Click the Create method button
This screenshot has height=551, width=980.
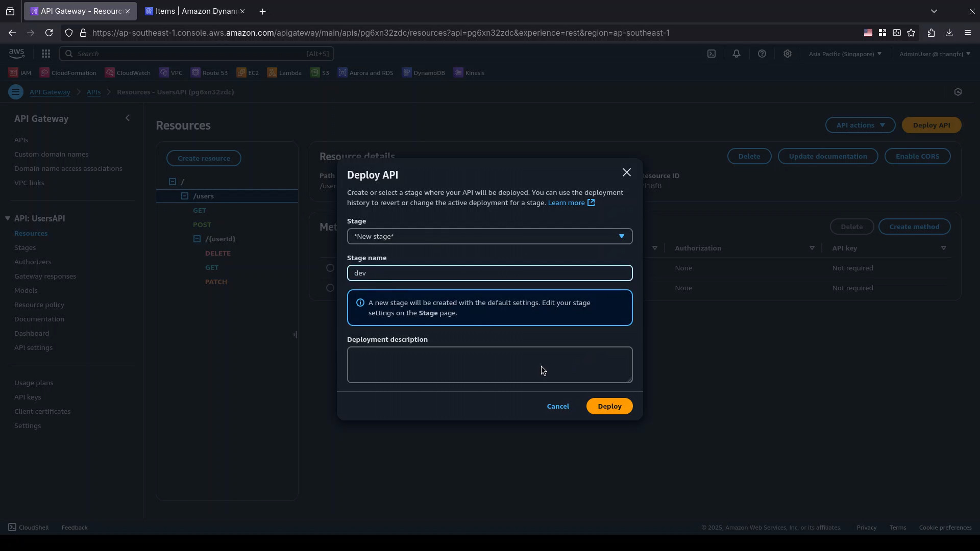click(914, 227)
